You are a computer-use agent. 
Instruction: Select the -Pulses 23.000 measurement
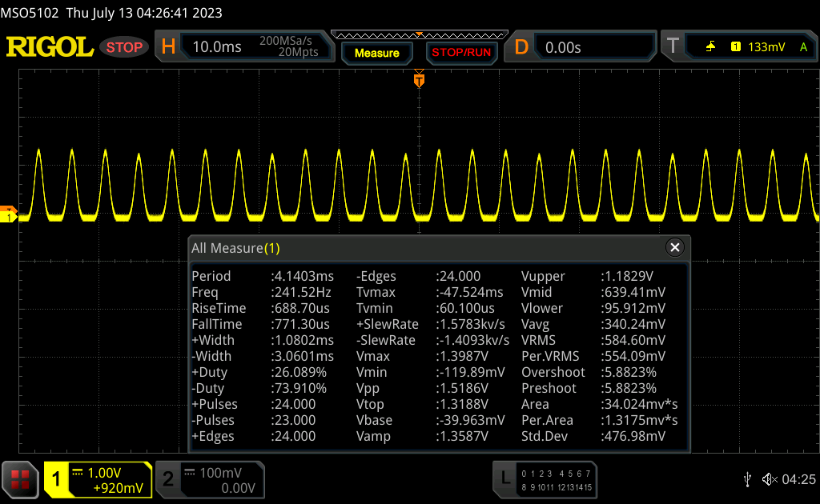tap(254, 420)
